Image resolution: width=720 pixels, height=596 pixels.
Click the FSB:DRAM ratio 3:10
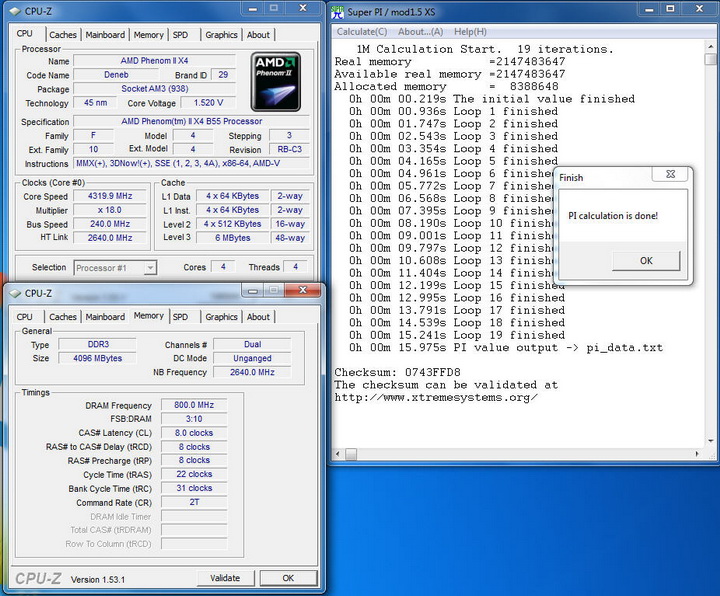coord(194,419)
